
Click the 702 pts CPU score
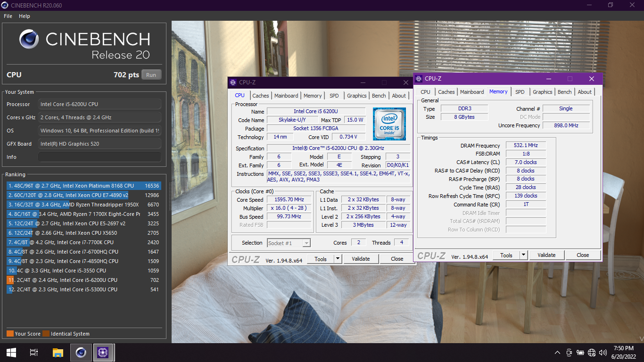tap(126, 75)
